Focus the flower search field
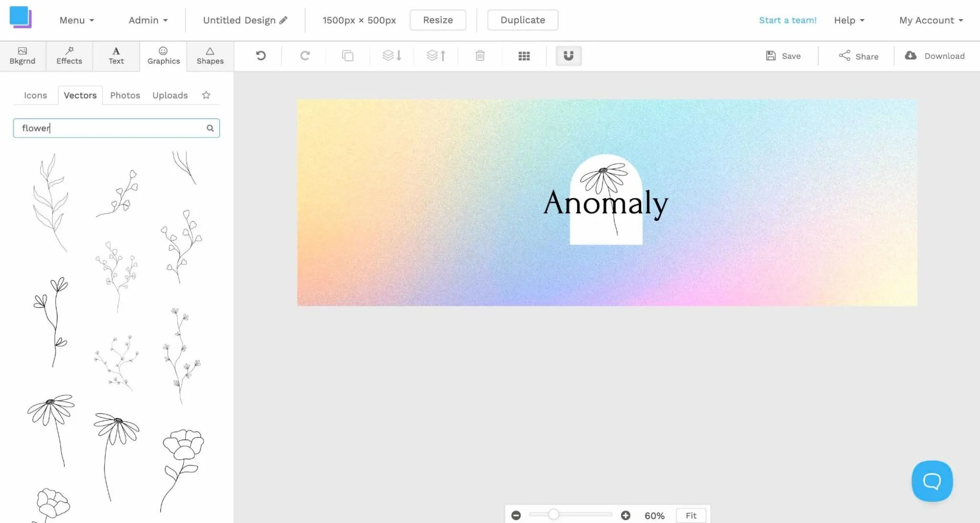The width and height of the screenshot is (980, 523). click(x=116, y=128)
